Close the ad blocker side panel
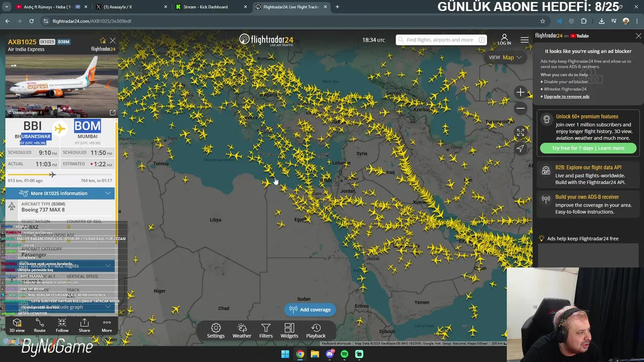The height and width of the screenshot is (362, 644). coord(638,36)
